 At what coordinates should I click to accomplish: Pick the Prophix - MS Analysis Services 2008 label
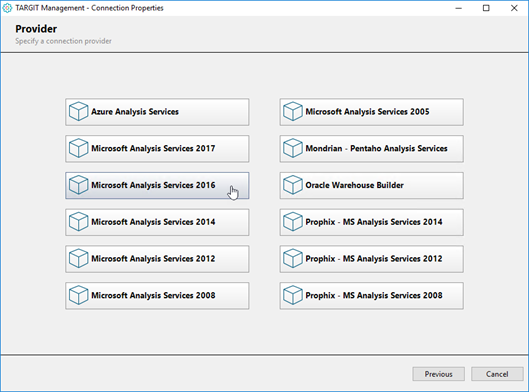[374, 296]
